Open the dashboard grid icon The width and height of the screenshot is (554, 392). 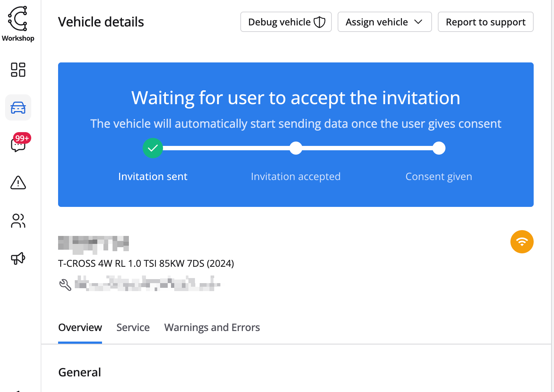[x=18, y=70]
